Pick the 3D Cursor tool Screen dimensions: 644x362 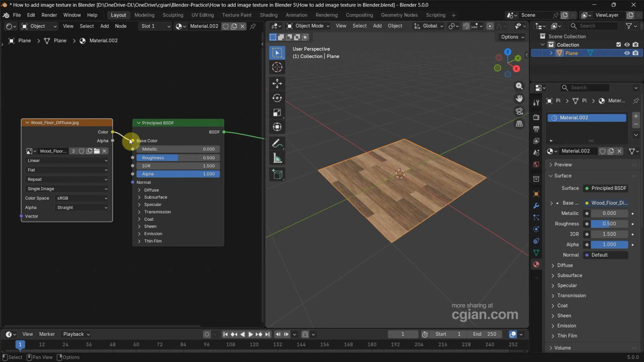[277, 67]
